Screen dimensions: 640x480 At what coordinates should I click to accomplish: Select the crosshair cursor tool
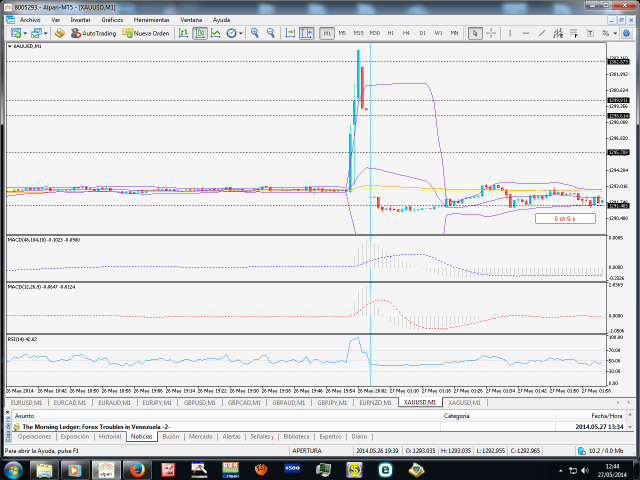tap(490, 33)
